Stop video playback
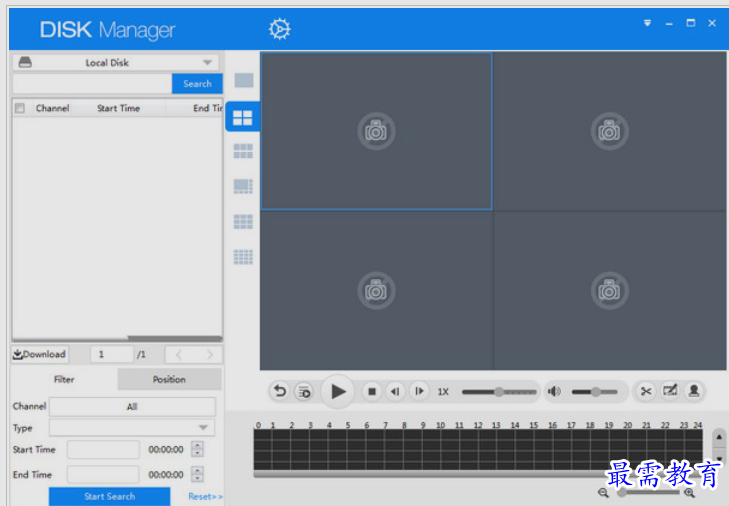Screen dimensions: 729x506 [371, 392]
